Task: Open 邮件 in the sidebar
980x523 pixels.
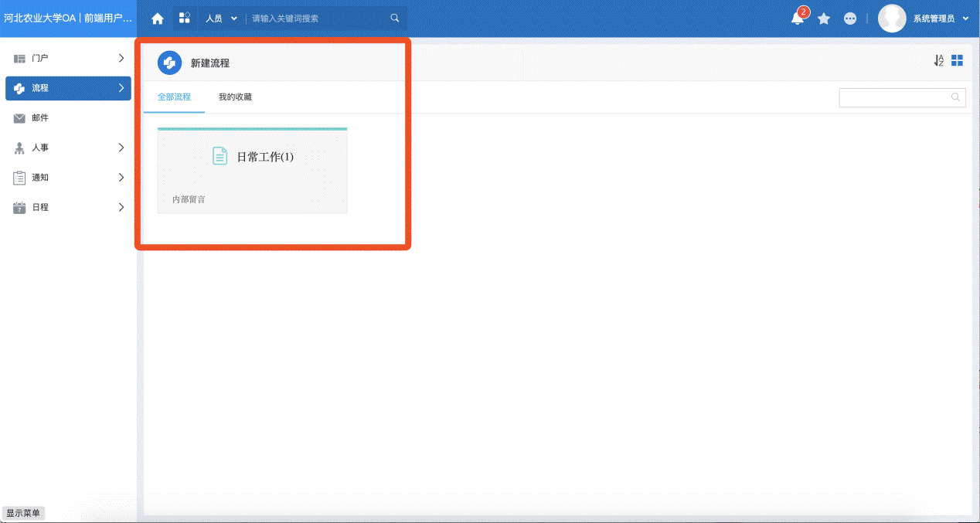Action: pyautogui.click(x=40, y=118)
